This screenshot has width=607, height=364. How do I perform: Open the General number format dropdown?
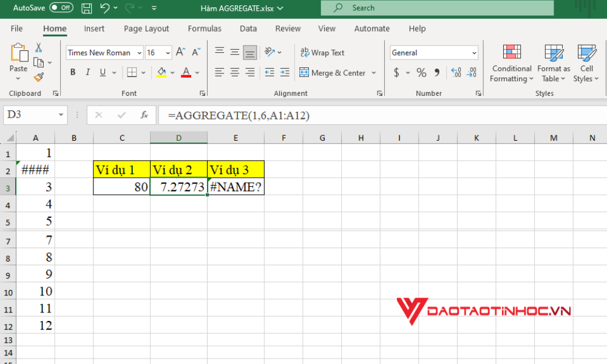click(x=475, y=52)
